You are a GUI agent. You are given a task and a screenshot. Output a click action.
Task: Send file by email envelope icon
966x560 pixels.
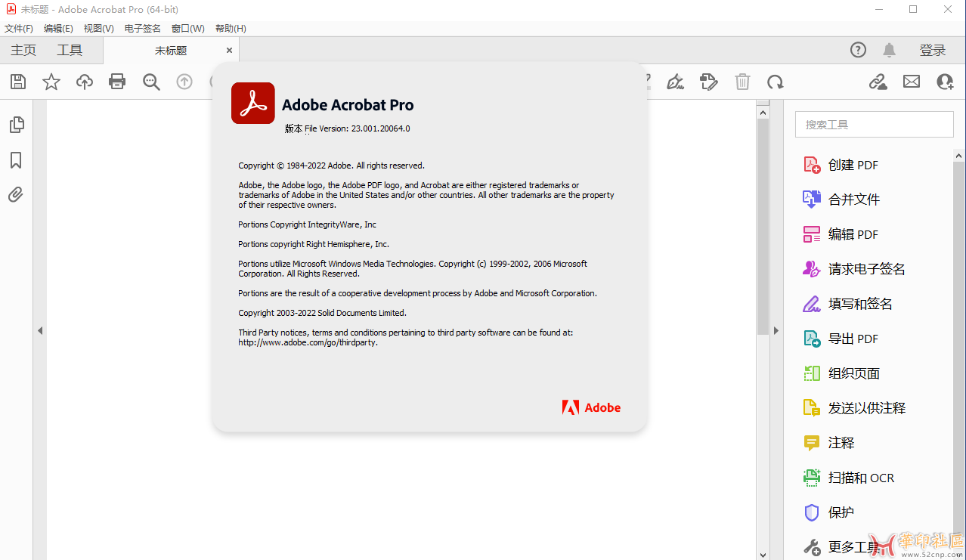coord(912,82)
